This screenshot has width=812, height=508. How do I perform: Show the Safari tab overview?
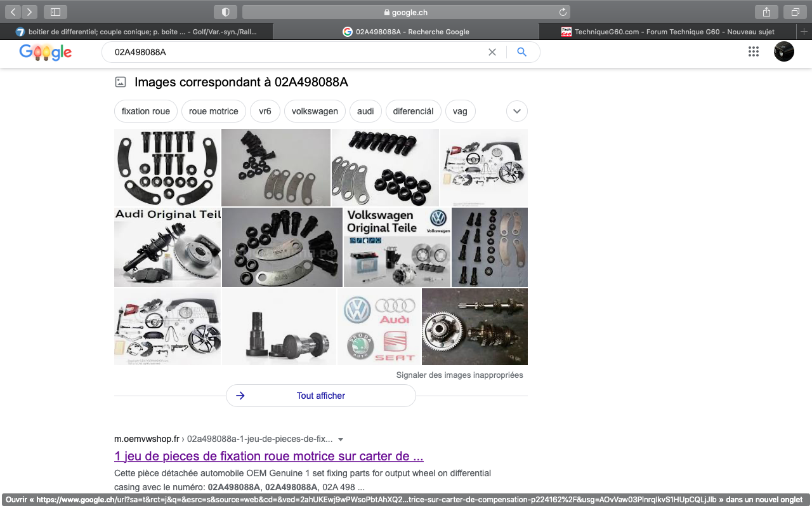tap(795, 11)
